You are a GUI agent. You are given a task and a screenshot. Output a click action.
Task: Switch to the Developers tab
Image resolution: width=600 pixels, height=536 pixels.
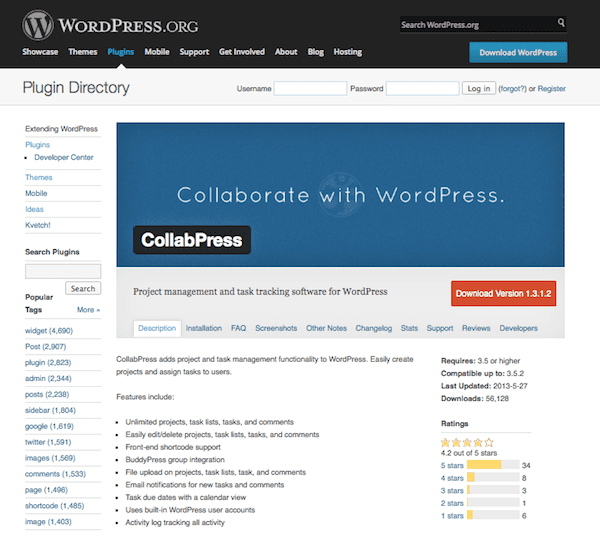[518, 328]
